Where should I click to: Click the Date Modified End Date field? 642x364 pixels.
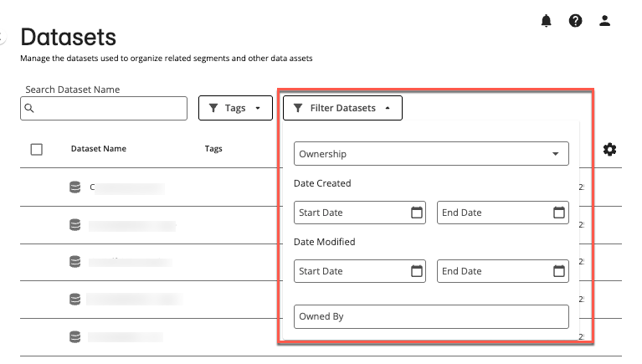click(503, 271)
